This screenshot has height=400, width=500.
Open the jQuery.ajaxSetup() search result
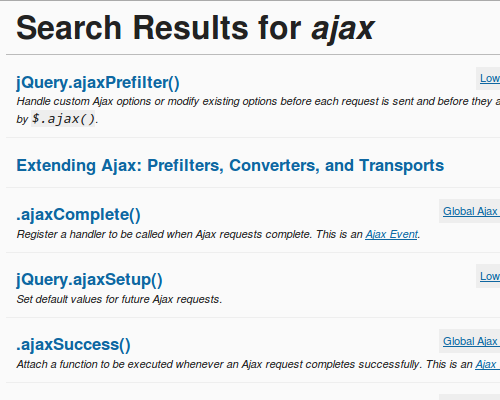[x=89, y=279]
